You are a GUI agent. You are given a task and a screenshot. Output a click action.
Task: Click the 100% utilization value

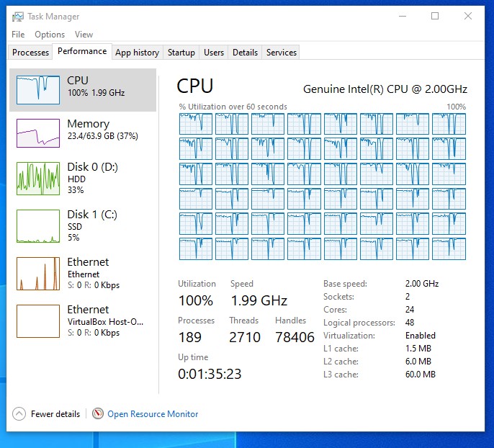coord(196,300)
